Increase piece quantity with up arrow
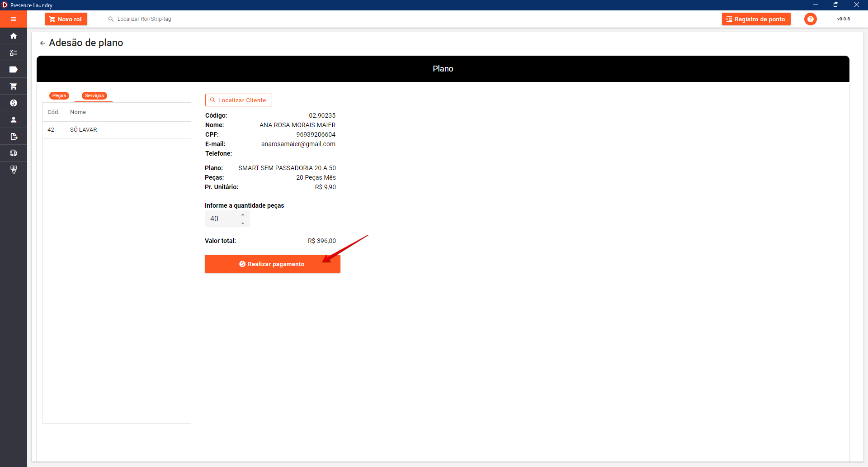 [243, 214]
